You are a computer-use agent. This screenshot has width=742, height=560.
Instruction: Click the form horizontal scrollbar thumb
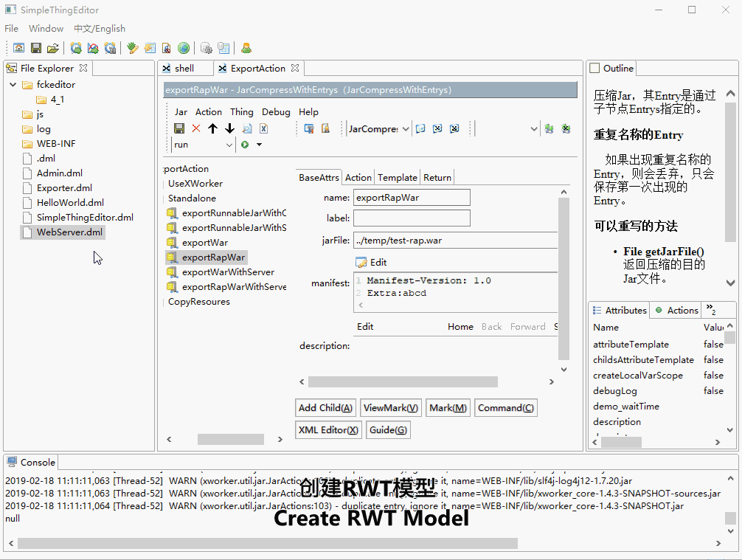pyautogui.click(x=403, y=381)
